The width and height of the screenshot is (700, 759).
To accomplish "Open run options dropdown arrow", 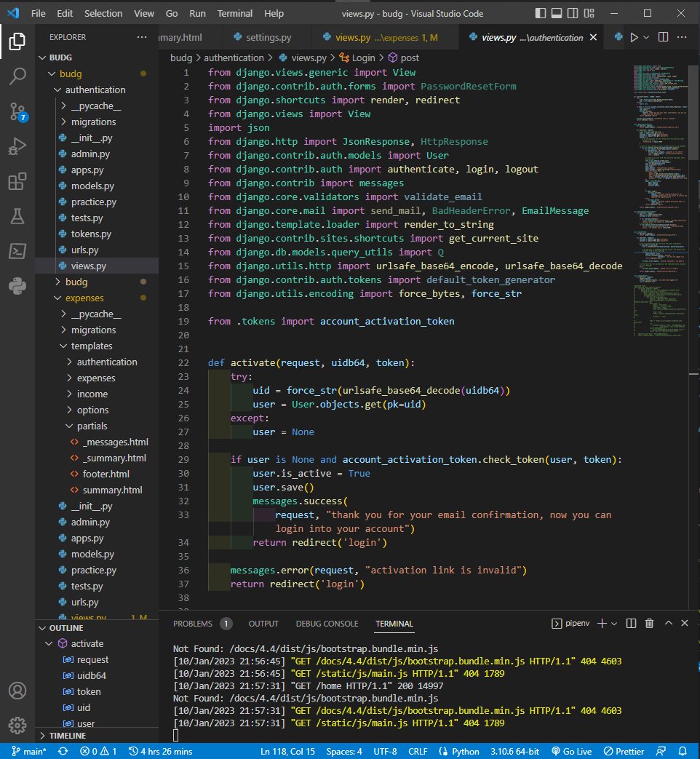I will point(645,37).
